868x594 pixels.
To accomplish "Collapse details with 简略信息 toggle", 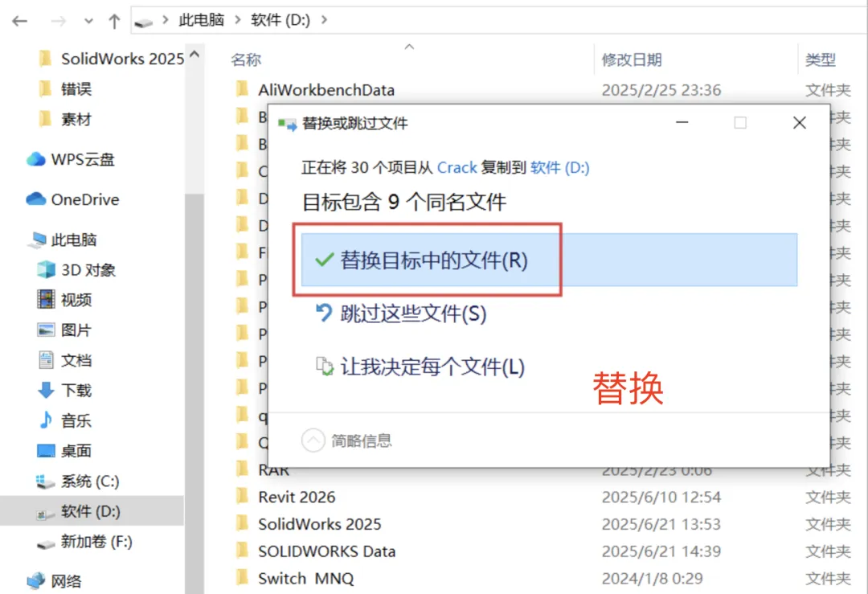I will [347, 440].
